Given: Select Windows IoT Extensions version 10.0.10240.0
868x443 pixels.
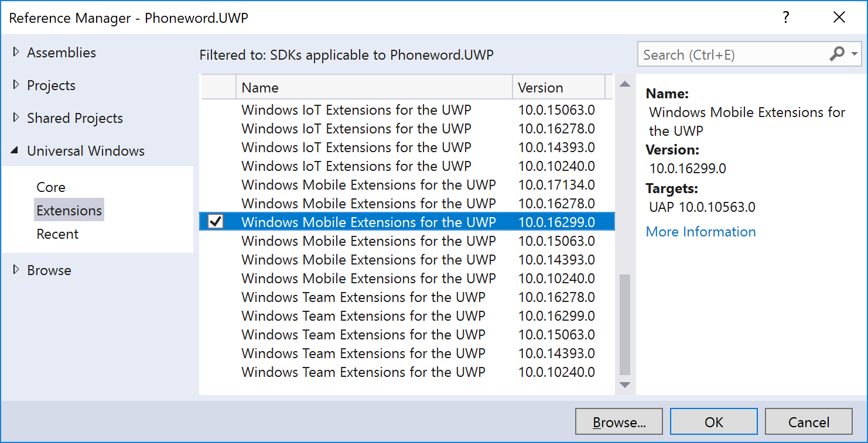Looking at the screenshot, I should pos(406,166).
